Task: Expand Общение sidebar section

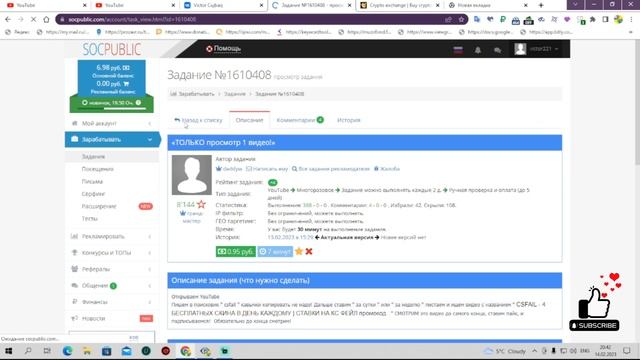Action: click(x=112, y=285)
